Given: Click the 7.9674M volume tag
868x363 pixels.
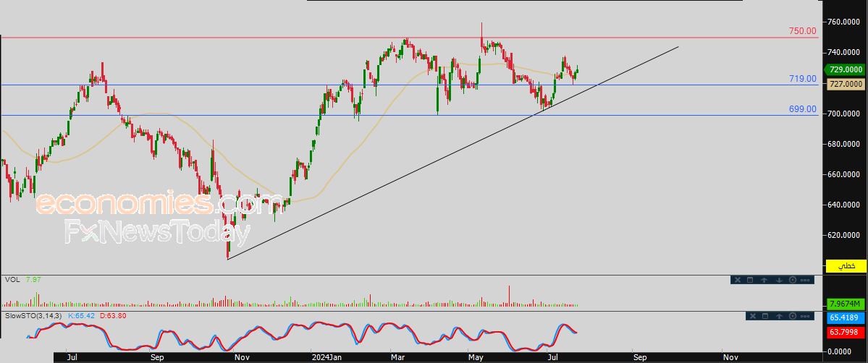Looking at the screenshot, I should pos(846,304).
